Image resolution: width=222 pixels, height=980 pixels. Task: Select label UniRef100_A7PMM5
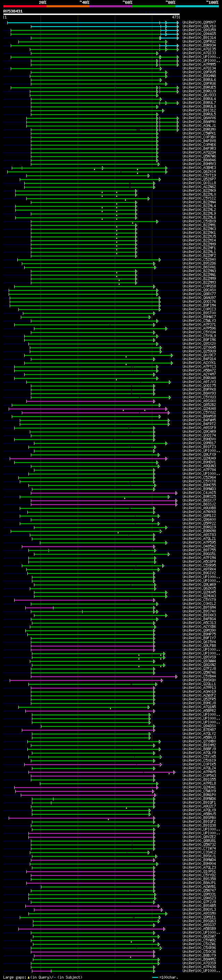click(x=199, y=65)
